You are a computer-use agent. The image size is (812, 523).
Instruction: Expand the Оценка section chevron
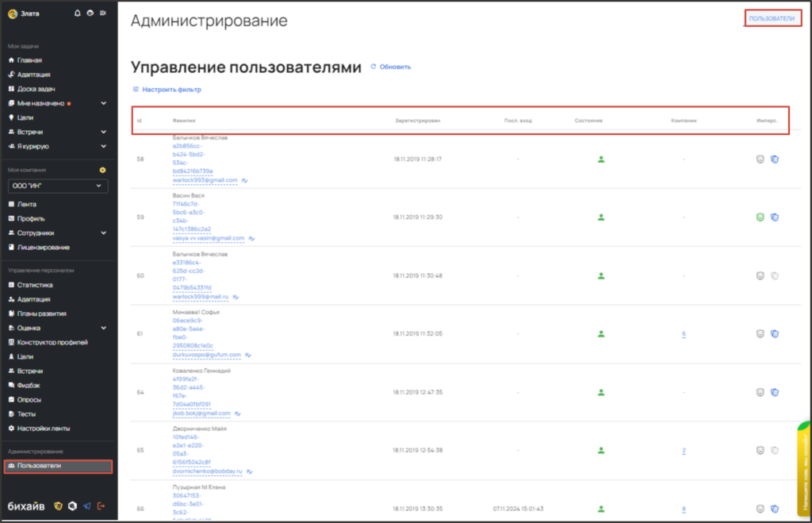pos(103,328)
